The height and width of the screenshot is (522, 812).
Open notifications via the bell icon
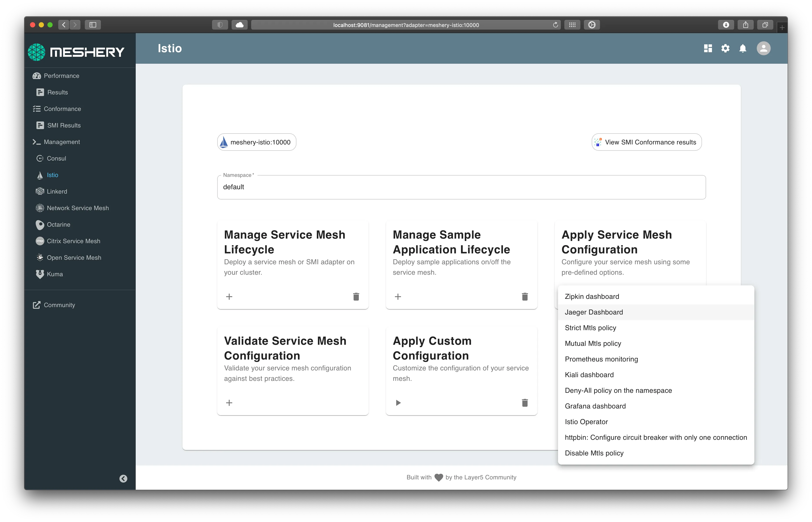pyautogui.click(x=743, y=49)
